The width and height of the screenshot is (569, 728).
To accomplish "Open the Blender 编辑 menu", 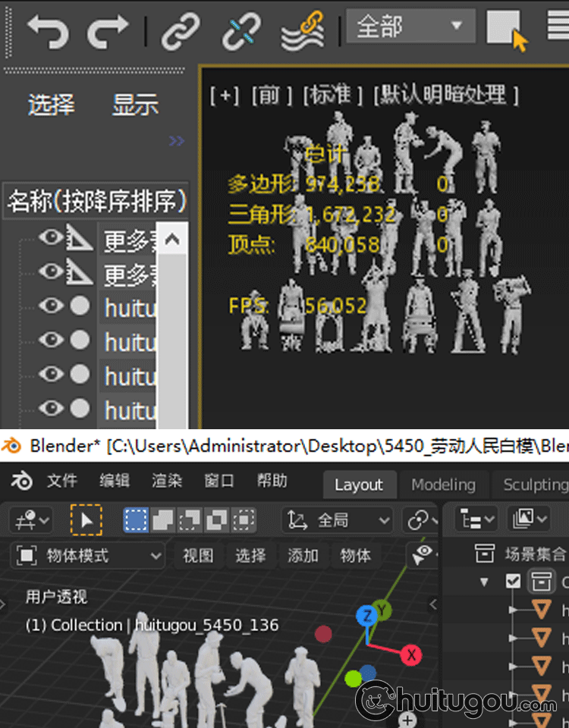I will click(115, 481).
